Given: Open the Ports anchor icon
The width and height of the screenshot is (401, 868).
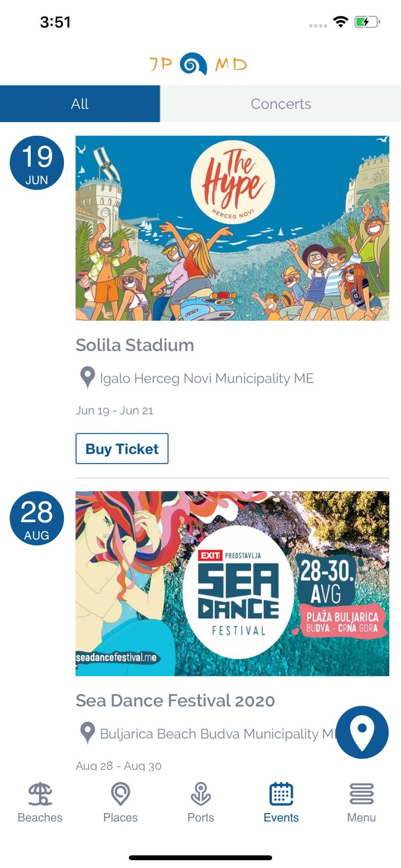Looking at the screenshot, I should (x=200, y=794).
